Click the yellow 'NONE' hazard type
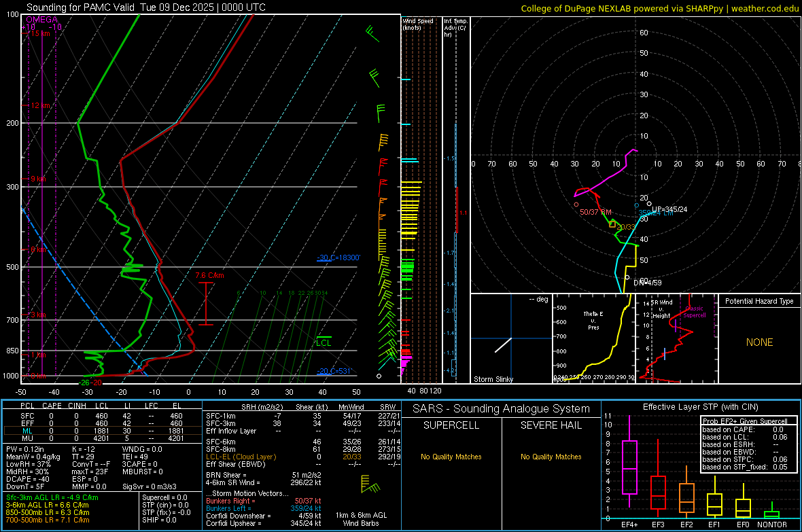Image resolution: width=802 pixels, height=532 pixels. coord(760,342)
